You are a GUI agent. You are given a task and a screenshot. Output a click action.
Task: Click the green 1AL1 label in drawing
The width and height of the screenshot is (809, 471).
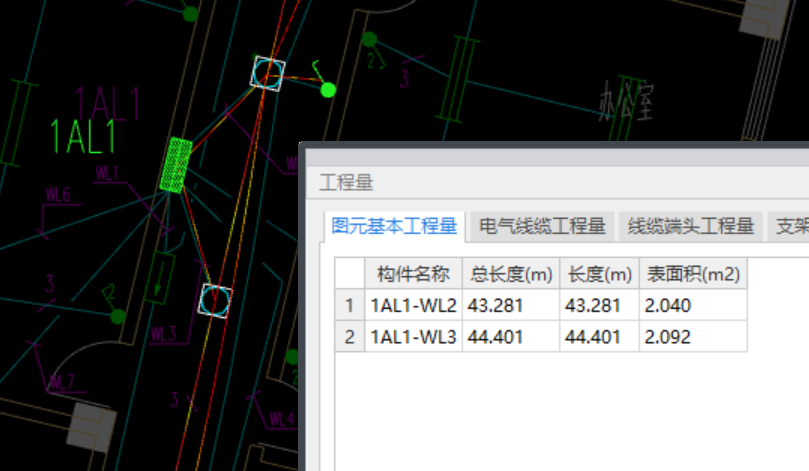pyautogui.click(x=83, y=137)
